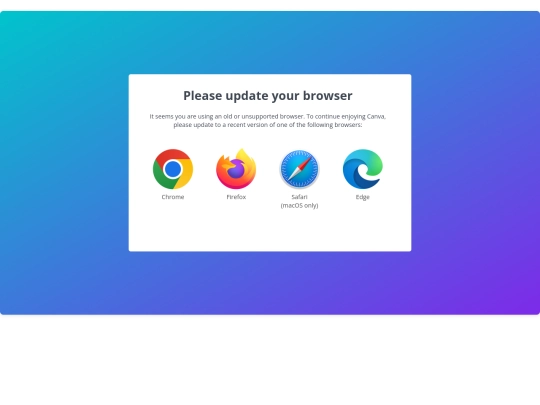Select the Firefox browser logo

(236, 169)
